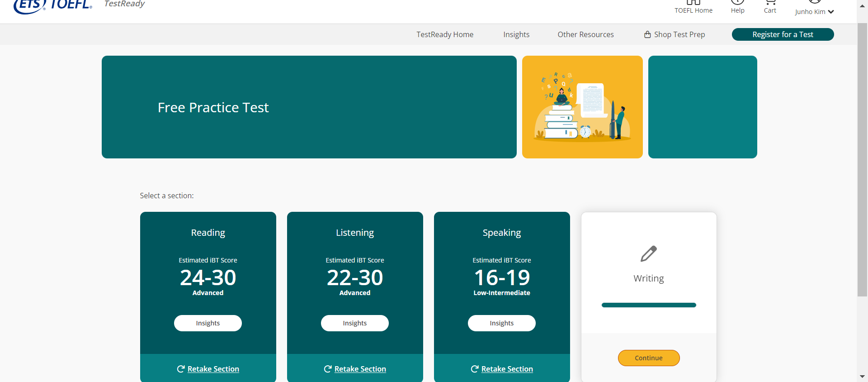The width and height of the screenshot is (868, 382).
Task: Click the Writing card title
Action: (649, 278)
